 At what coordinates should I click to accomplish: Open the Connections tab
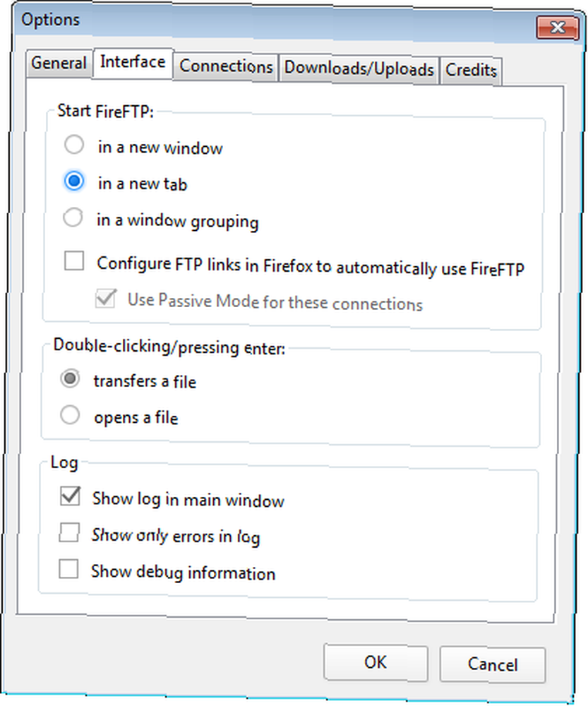pyautogui.click(x=226, y=66)
